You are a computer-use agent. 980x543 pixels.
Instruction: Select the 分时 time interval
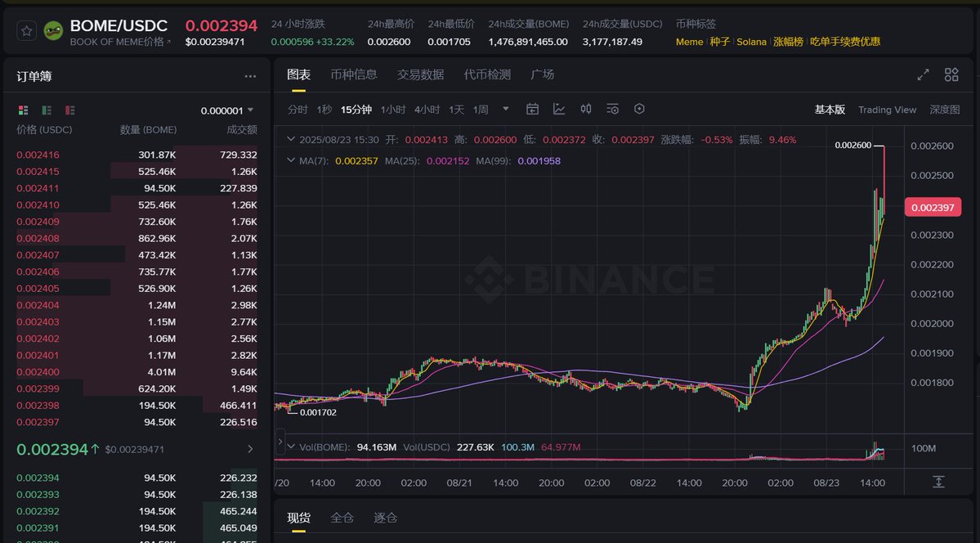pos(298,110)
